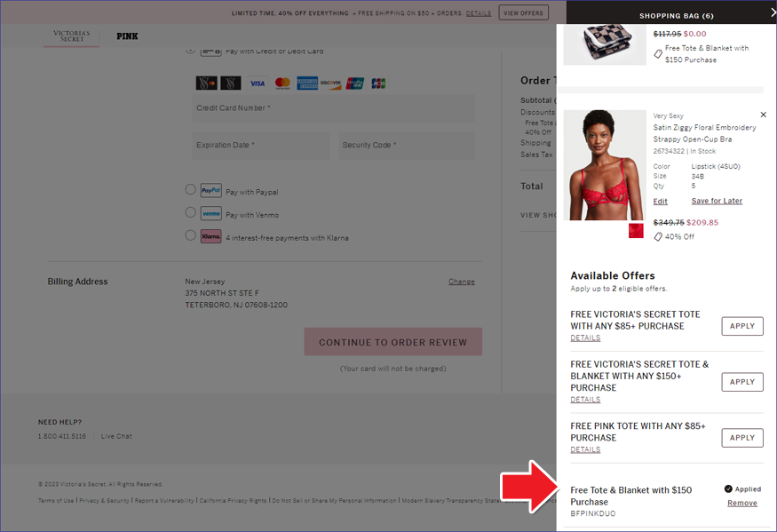This screenshot has width=777, height=532.
Task: Click the '$209.85' sale price
Action: tap(702, 223)
